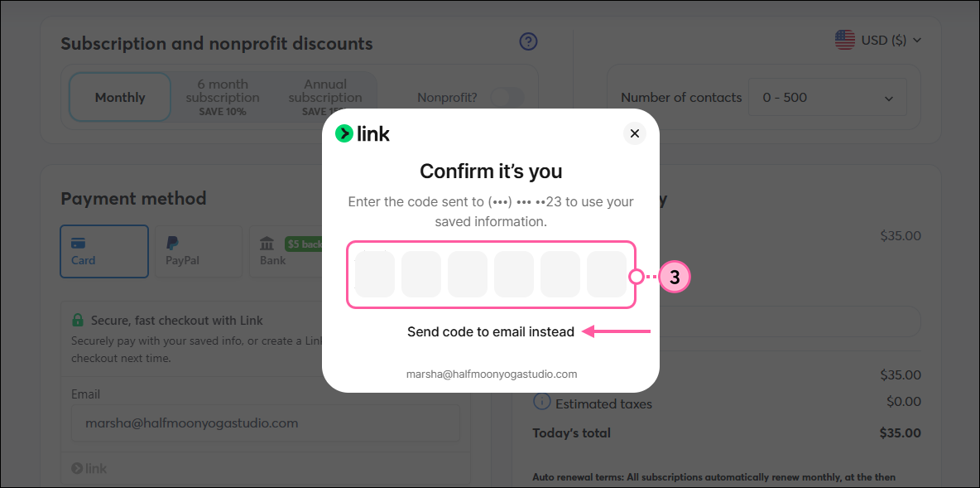Open the USD ($) currency dropdown
The height and width of the screenshot is (488, 980).
[x=879, y=39]
